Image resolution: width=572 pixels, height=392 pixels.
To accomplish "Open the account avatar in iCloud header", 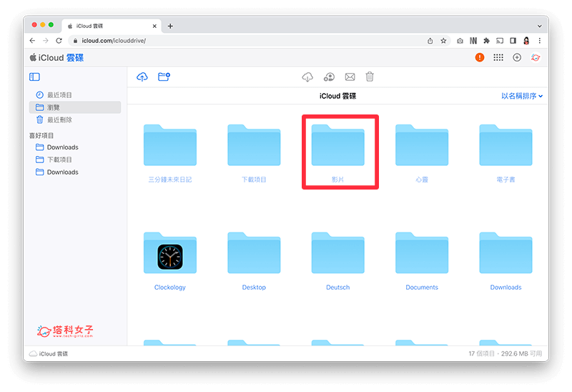I will point(535,57).
